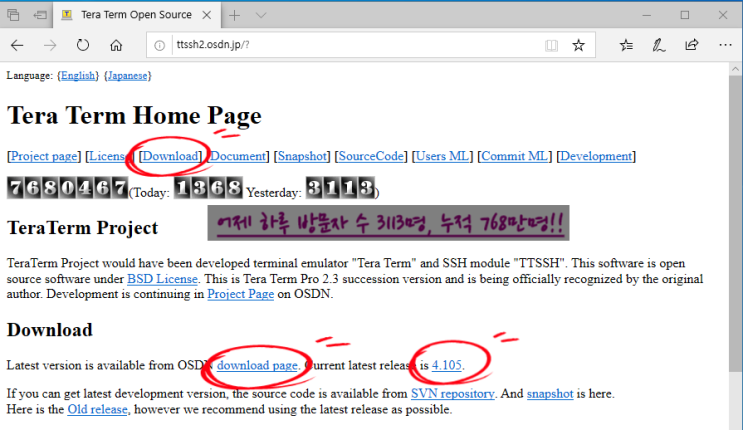Open the Document nav link
The width and height of the screenshot is (743, 430).
238,156
